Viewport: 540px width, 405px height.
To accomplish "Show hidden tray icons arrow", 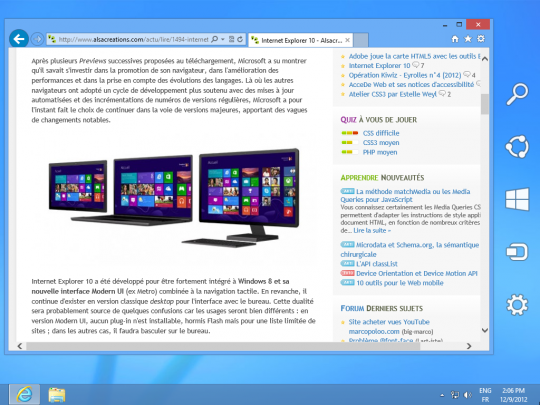I will click(442, 395).
